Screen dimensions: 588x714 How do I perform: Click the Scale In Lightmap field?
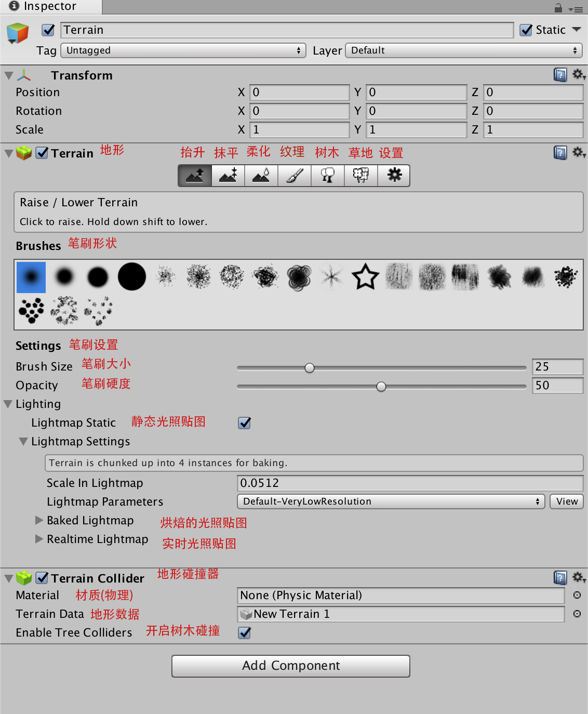[410, 483]
